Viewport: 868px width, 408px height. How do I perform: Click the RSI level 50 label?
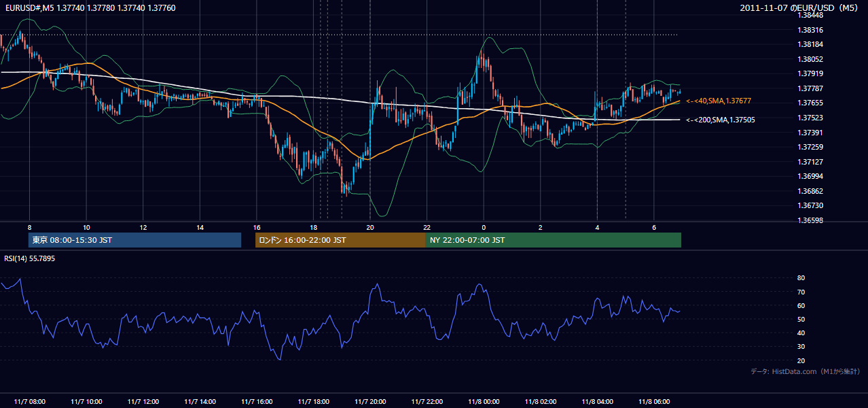click(x=801, y=319)
